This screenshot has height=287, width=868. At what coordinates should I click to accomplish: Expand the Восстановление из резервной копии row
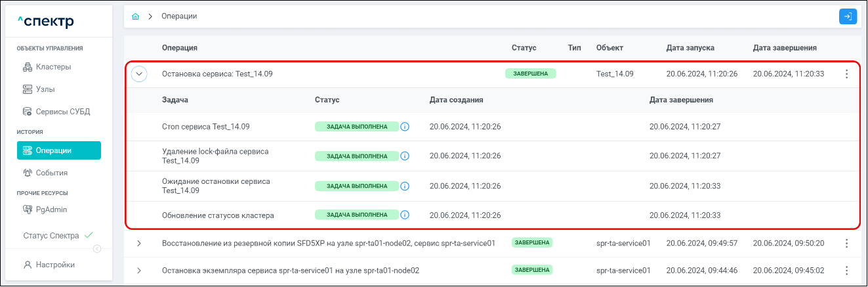[139, 243]
